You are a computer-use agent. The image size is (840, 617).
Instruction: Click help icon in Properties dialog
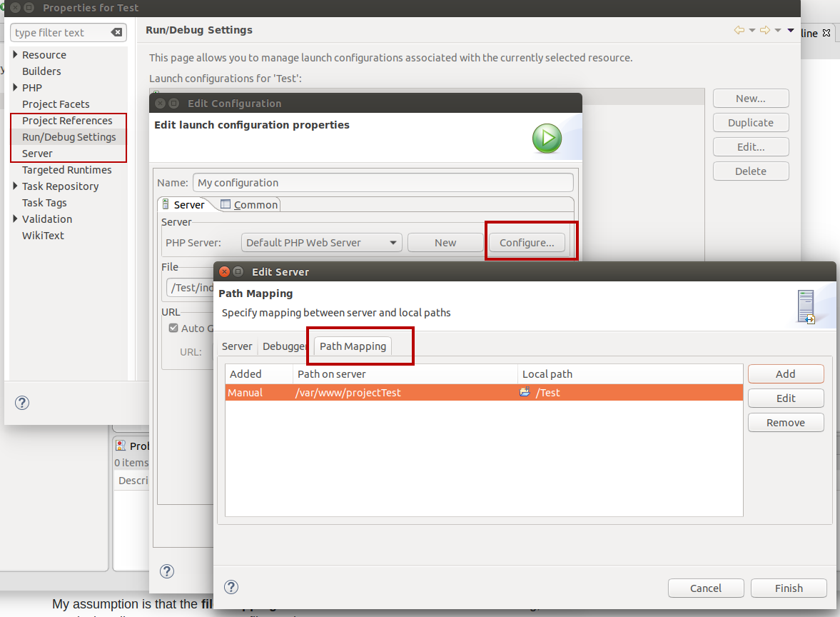coord(22,403)
